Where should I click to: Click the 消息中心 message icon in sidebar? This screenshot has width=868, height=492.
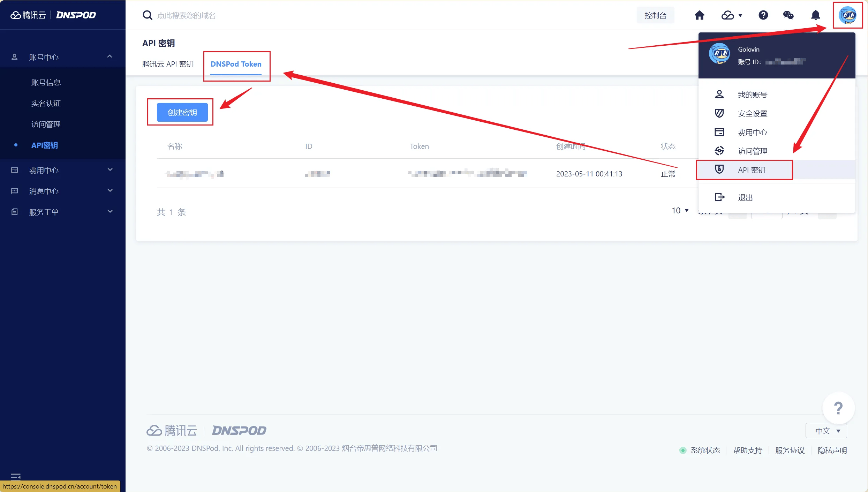pos(14,191)
